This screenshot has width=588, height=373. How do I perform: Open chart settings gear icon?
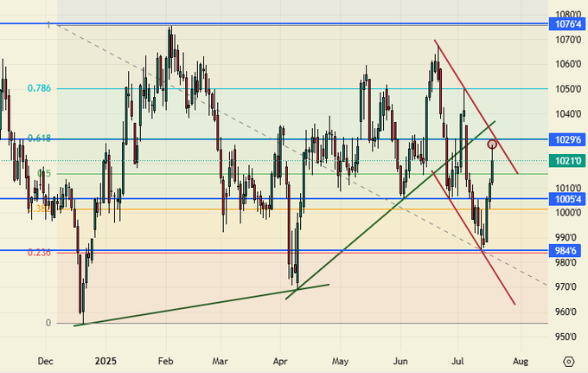[568, 361]
